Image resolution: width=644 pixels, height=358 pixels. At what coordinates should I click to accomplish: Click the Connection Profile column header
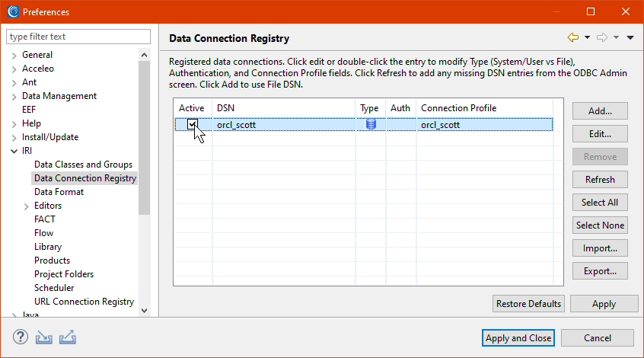pyautogui.click(x=485, y=108)
